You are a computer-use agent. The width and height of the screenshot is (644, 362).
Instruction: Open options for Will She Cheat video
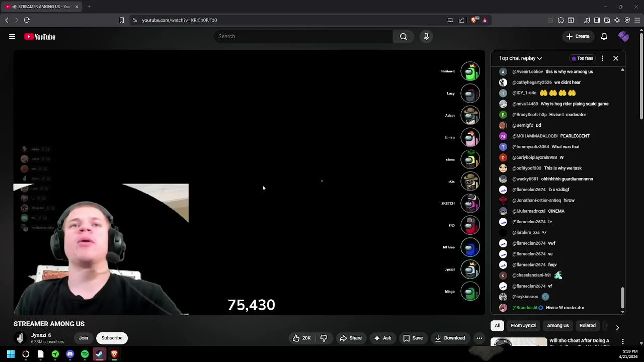point(623,342)
